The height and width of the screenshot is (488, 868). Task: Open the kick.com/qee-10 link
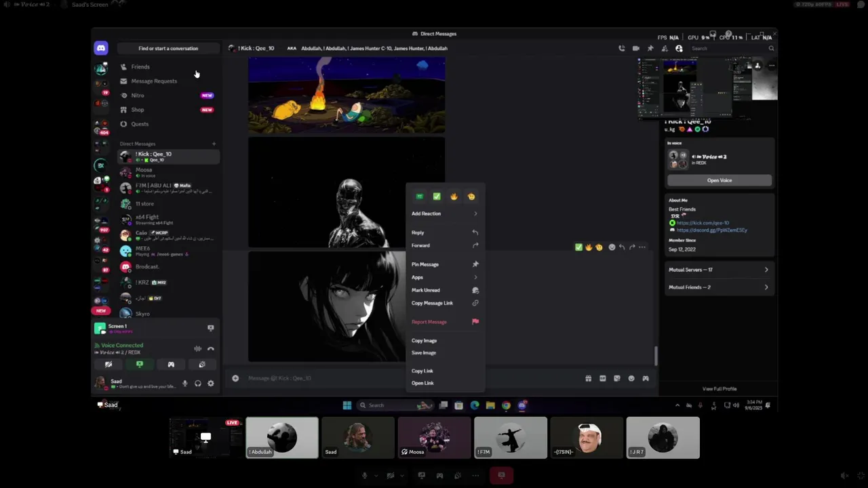pos(703,223)
